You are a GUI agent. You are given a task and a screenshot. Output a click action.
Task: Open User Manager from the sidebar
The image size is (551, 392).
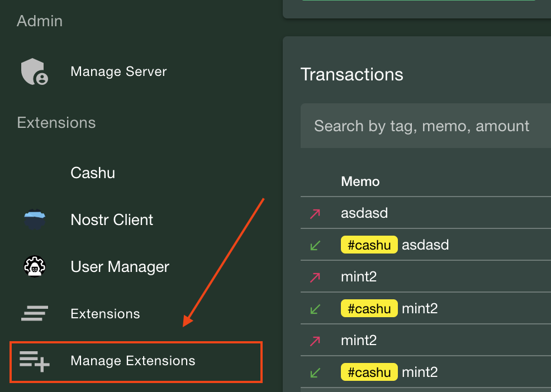pyautogui.click(x=120, y=267)
